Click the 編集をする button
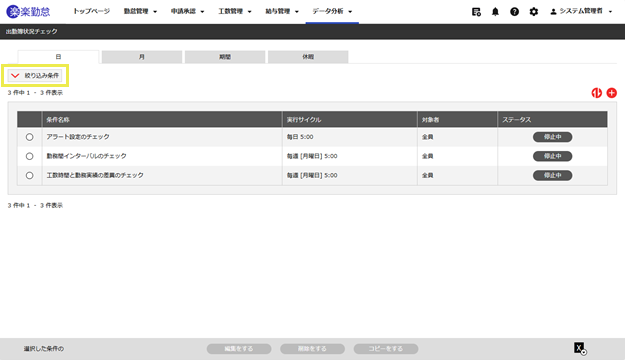 pos(239,349)
